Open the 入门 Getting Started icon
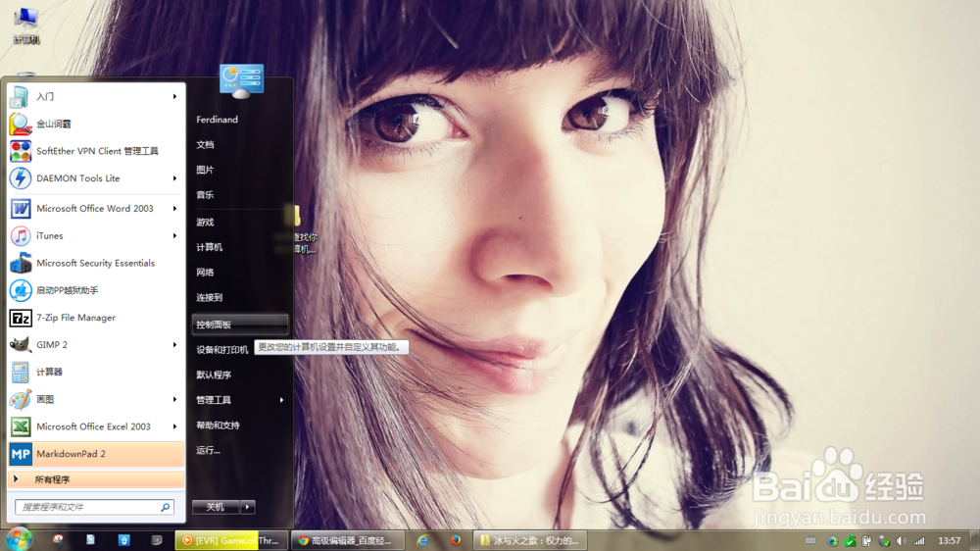The width and height of the screenshot is (980, 551). tap(20, 96)
